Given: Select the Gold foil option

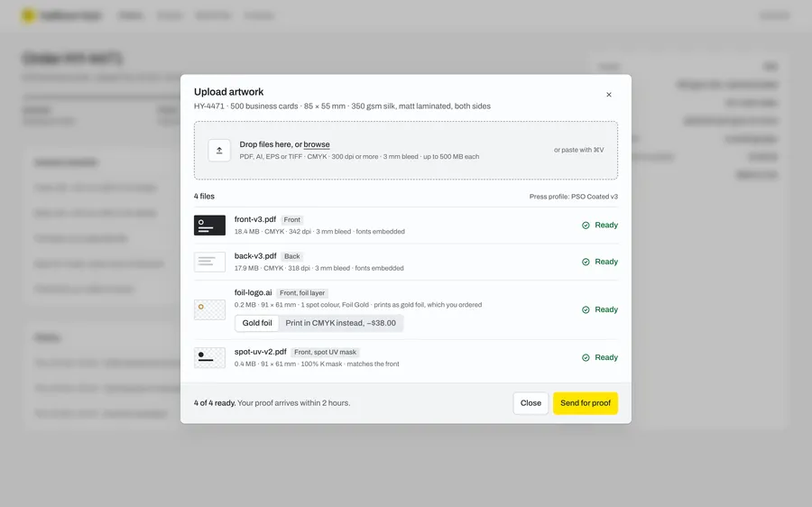Looking at the screenshot, I should click(257, 323).
